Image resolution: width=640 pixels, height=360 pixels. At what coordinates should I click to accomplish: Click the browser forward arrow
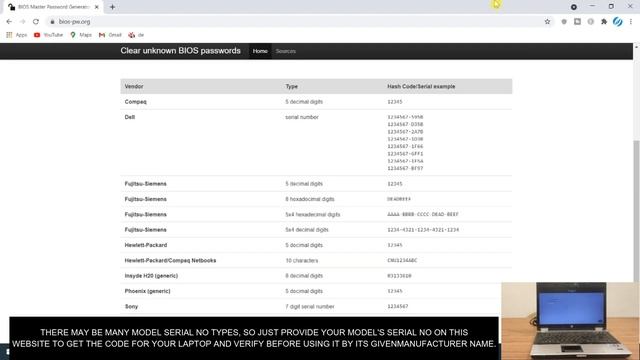(22, 22)
